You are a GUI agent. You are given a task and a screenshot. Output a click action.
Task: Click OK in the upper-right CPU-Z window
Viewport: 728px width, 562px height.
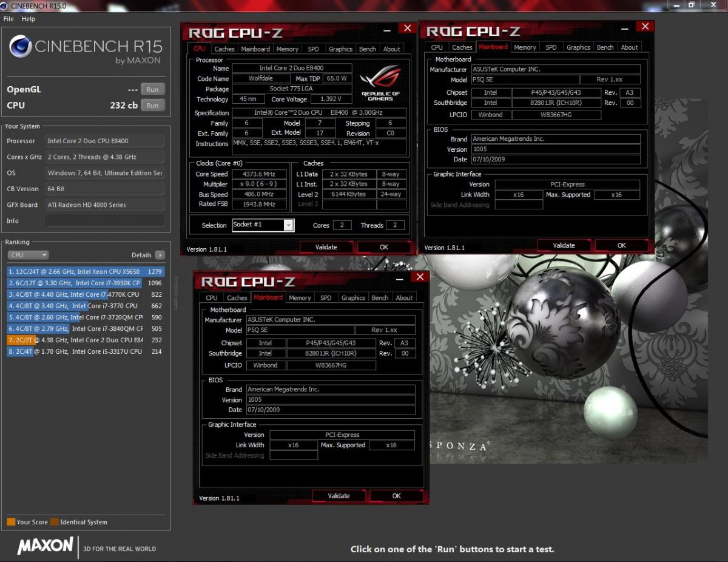click(x=622, y=245)
